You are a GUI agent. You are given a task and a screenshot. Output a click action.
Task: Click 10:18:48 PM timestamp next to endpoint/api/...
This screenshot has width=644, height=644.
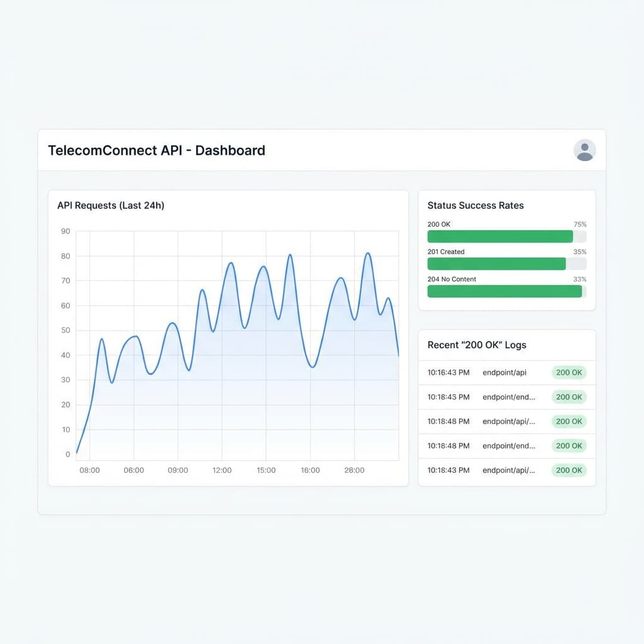(448, 421)
